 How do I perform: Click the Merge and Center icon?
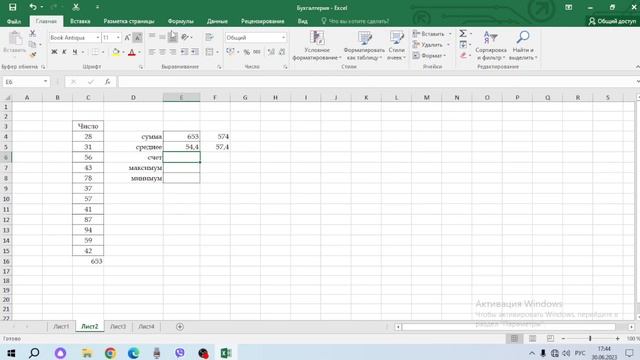pyautogui.click(x=209, y=52)
